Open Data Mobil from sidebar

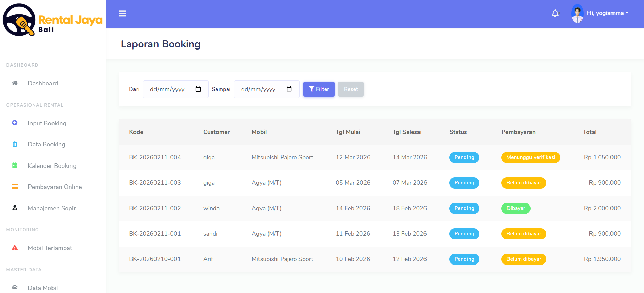[x=43, y=288]
